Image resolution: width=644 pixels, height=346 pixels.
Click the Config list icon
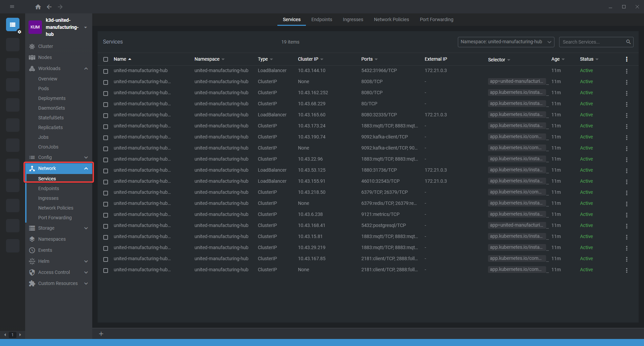(x=32, y=157)
